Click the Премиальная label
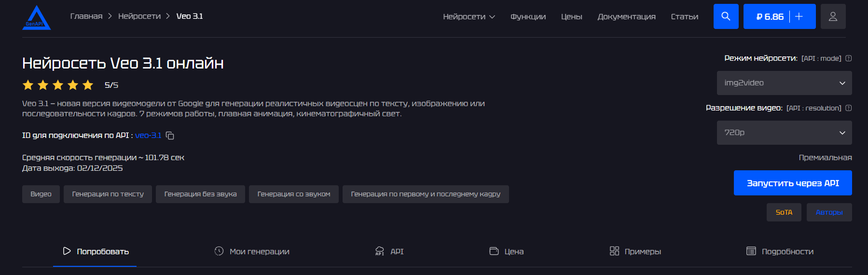868x275 pixels. coord(825,158)
